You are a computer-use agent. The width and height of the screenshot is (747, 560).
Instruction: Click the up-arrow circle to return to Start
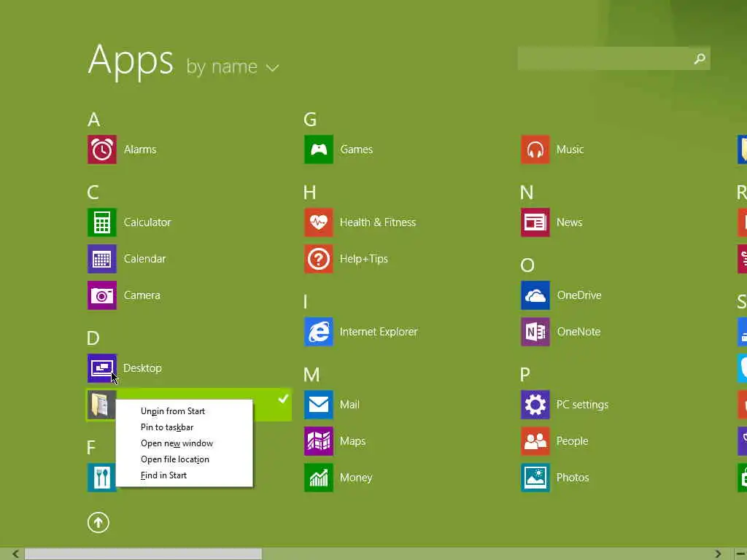pyautogui.click(x=98, y=523)
